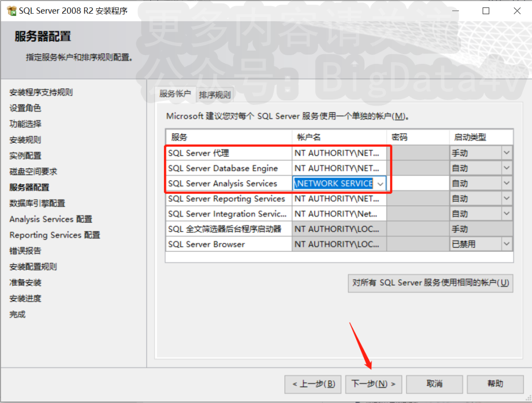Click 设置角色 in the steps list
Viewport: 532px width, 403px height.
click(x=25, y=108)
